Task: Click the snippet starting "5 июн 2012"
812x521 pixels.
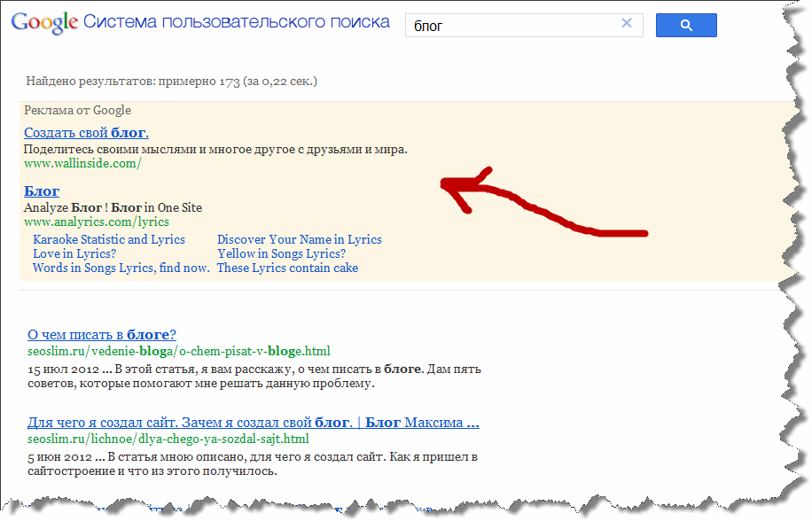Action: [x=253, y=464]
